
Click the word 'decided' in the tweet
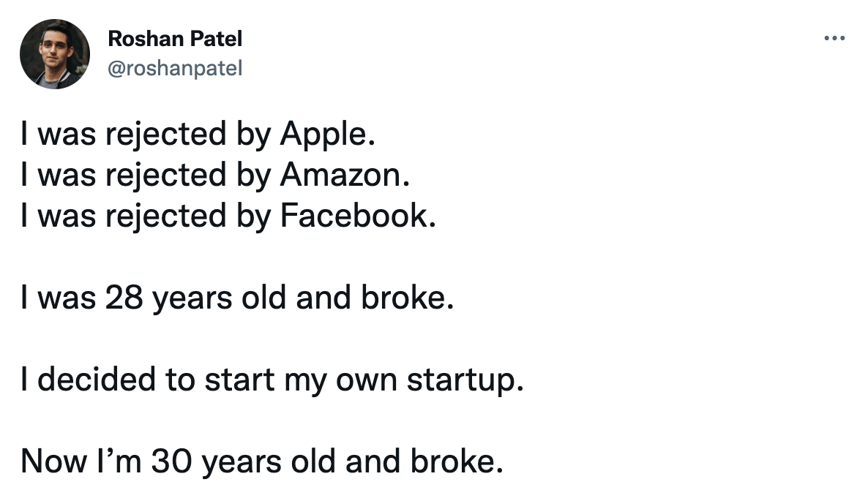pyautogui.click(x=97, y=380)
